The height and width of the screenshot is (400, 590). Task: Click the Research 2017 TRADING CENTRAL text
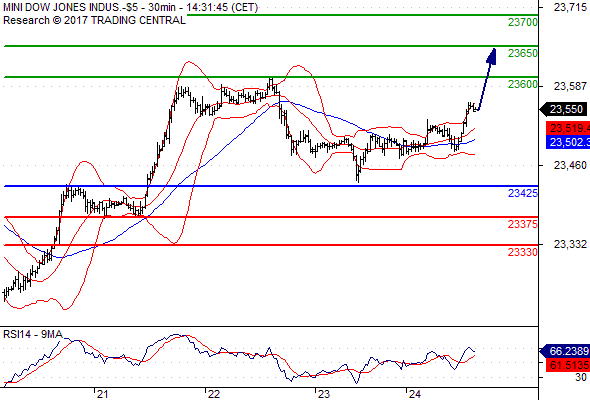[94, 20]
